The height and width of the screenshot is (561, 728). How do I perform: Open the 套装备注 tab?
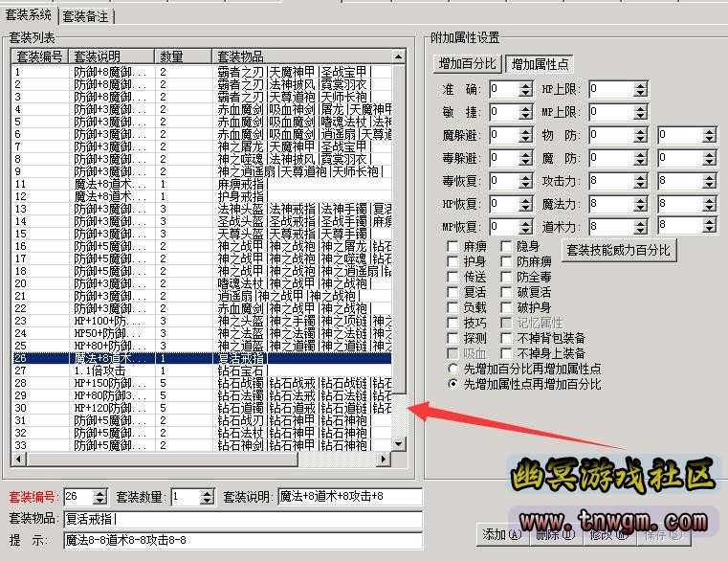point(86,17)
